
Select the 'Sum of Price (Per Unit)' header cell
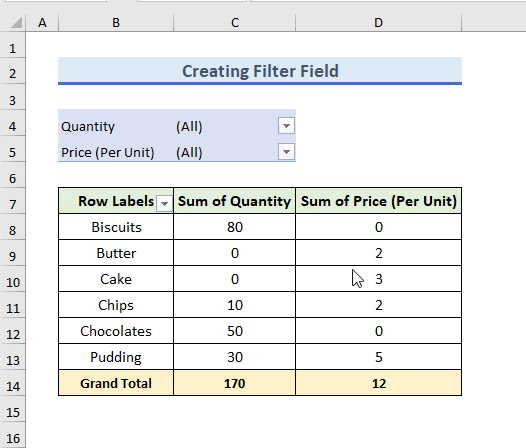tap(378, 201)
